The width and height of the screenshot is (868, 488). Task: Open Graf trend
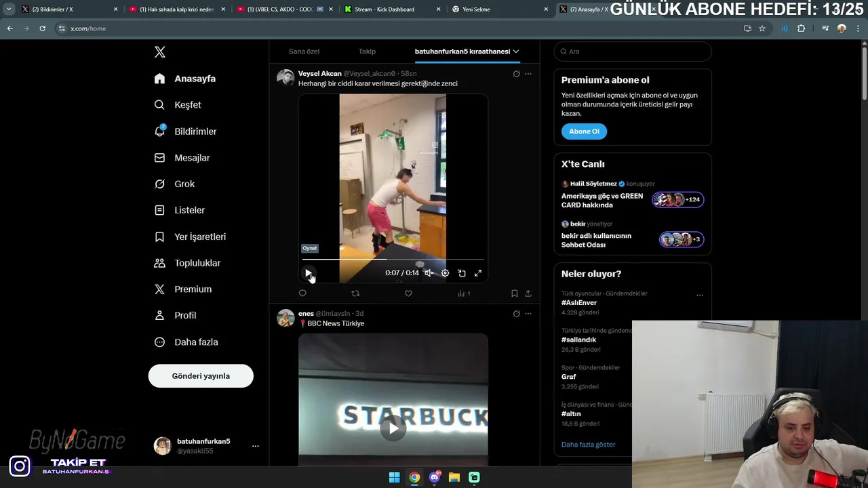[568, 377]
